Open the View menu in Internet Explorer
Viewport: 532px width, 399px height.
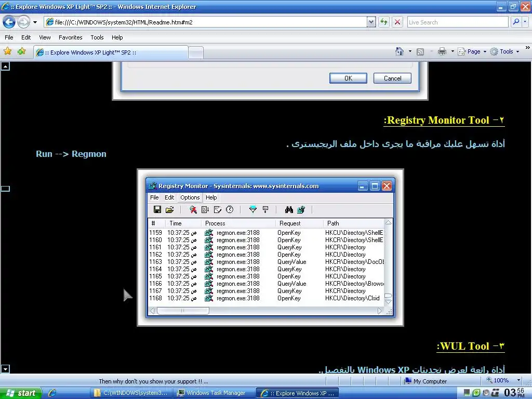(x=45, y=37)
